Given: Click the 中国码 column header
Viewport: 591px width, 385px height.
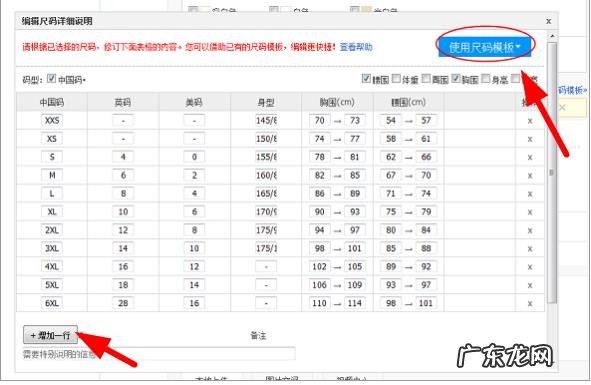Looking at the screenshot, I should pos(52,102).
